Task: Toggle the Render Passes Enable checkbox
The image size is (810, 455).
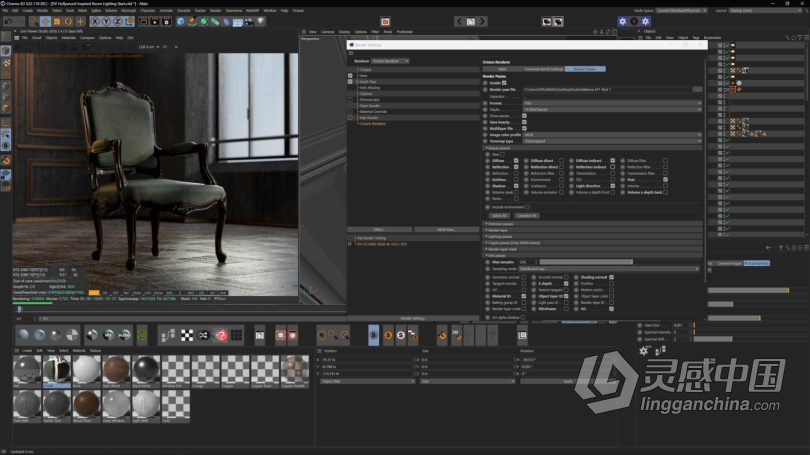Action: point(504,83)
